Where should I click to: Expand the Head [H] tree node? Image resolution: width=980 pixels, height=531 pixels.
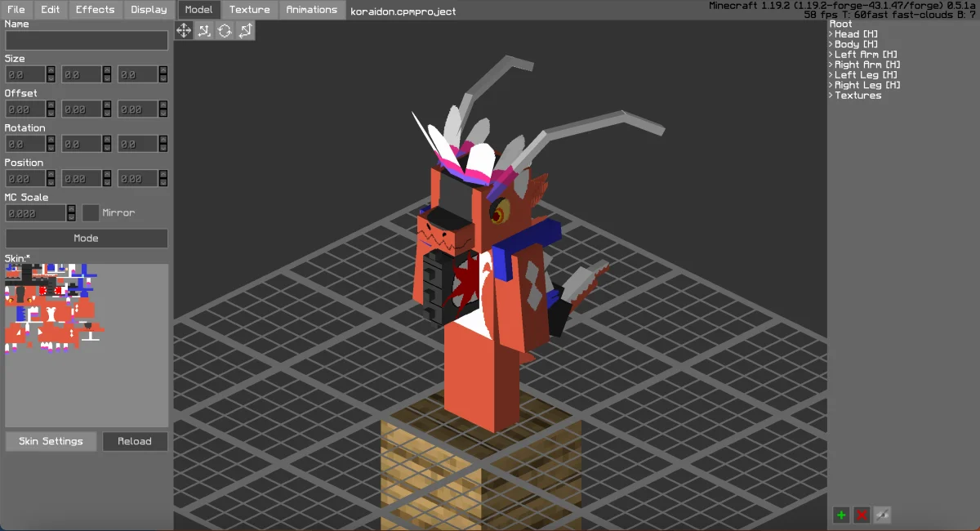(x=831, y=34)
